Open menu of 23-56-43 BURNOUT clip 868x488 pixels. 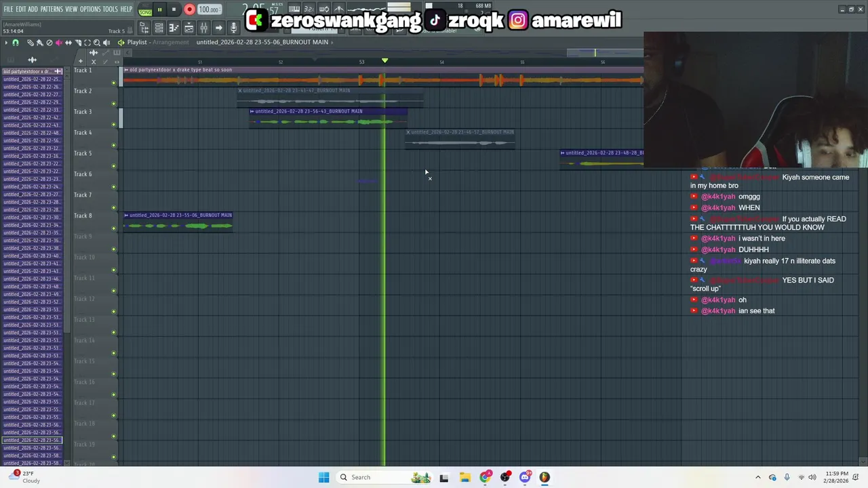(x=252, y=111)
